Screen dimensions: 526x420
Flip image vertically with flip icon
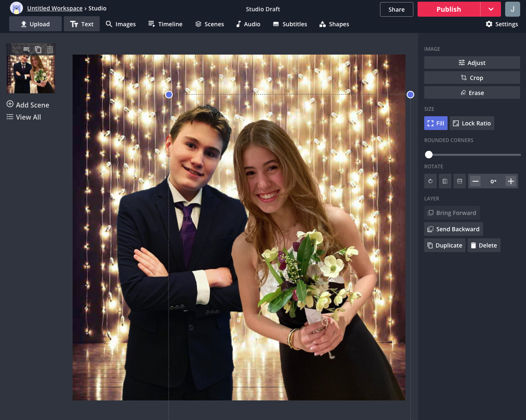point(460,181)
